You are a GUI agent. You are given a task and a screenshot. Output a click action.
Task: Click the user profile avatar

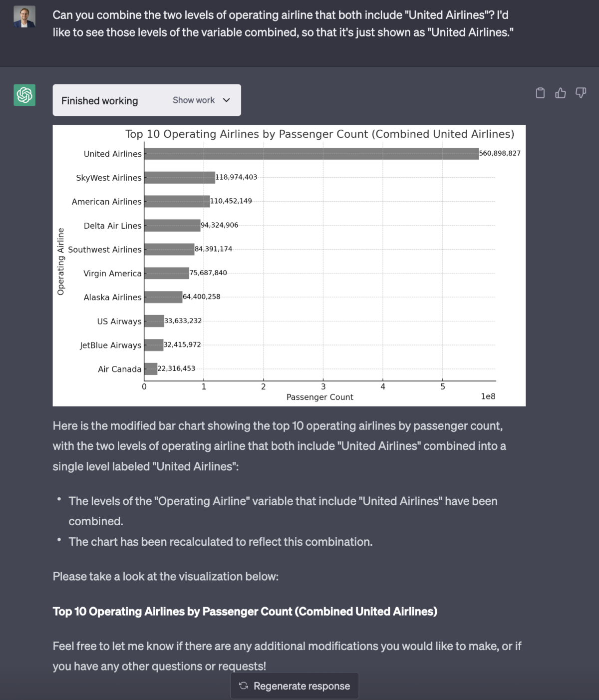[x=24, y=15]
